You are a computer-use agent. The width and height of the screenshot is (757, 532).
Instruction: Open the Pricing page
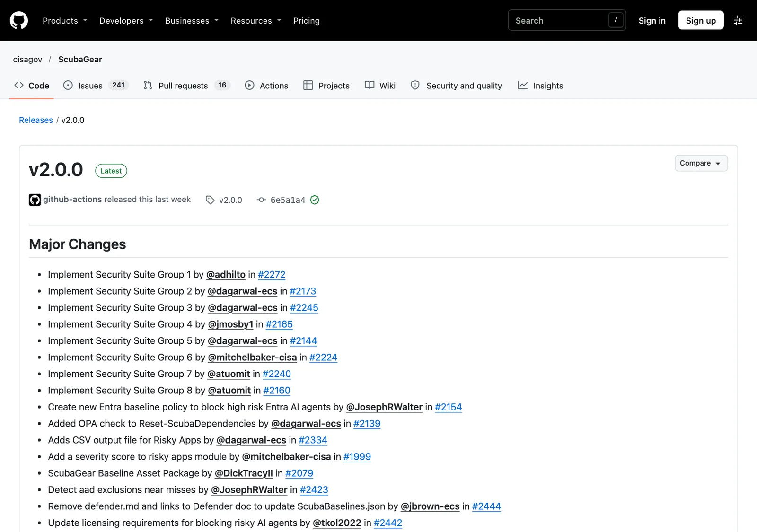click(x=307, y=21)
